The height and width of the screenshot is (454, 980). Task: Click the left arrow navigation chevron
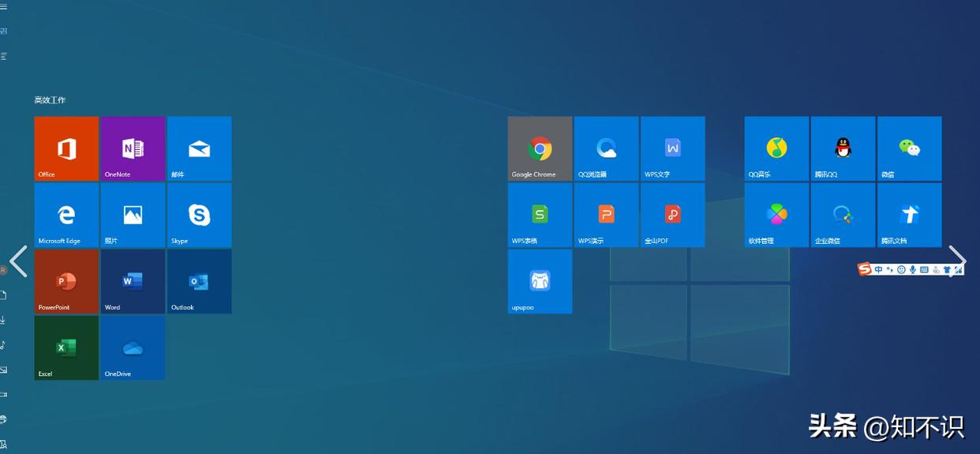(18, 261)
